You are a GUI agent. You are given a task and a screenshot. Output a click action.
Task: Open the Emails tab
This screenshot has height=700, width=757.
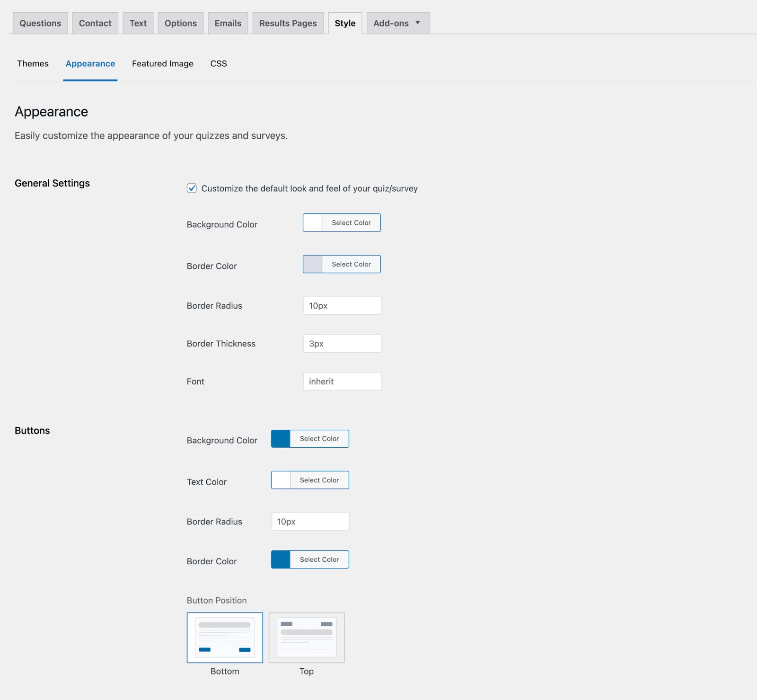pyautogui.click(x=228, y=23)
